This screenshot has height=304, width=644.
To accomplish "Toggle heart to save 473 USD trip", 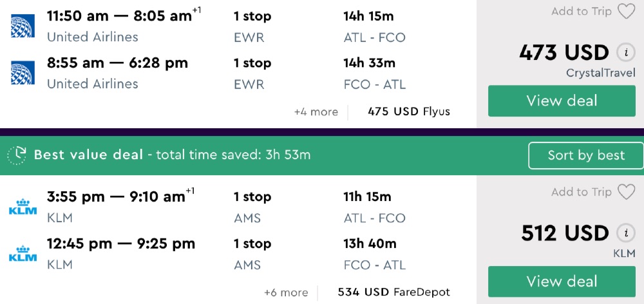I will (x=625, y=12).
